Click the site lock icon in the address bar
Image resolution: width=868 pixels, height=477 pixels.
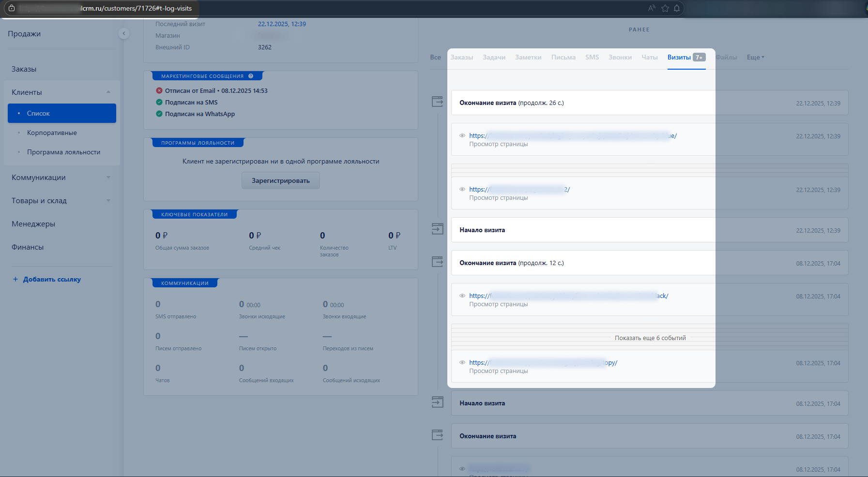point(12,8)
